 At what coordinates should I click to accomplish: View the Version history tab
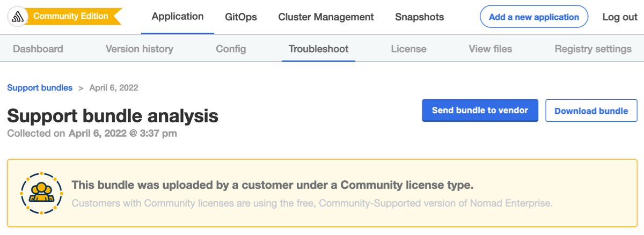pyautogui.click(x=140, y=49)
